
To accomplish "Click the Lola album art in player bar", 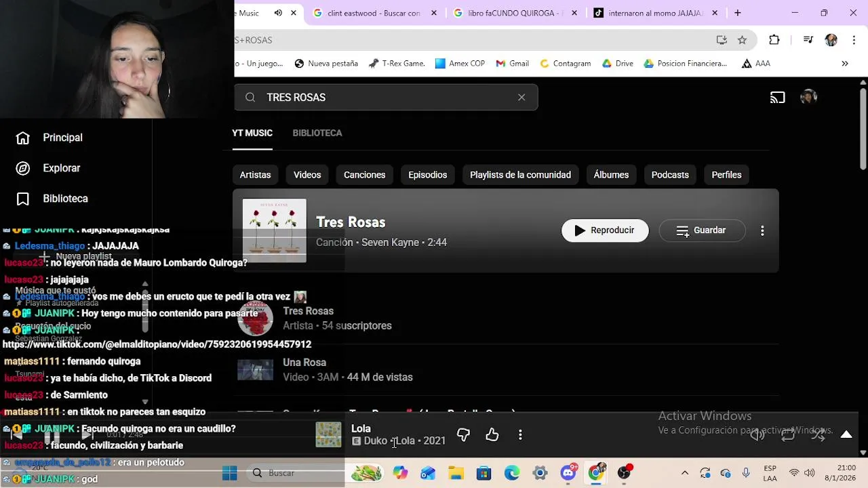I will pyautogui.click(x=328, y=434).
